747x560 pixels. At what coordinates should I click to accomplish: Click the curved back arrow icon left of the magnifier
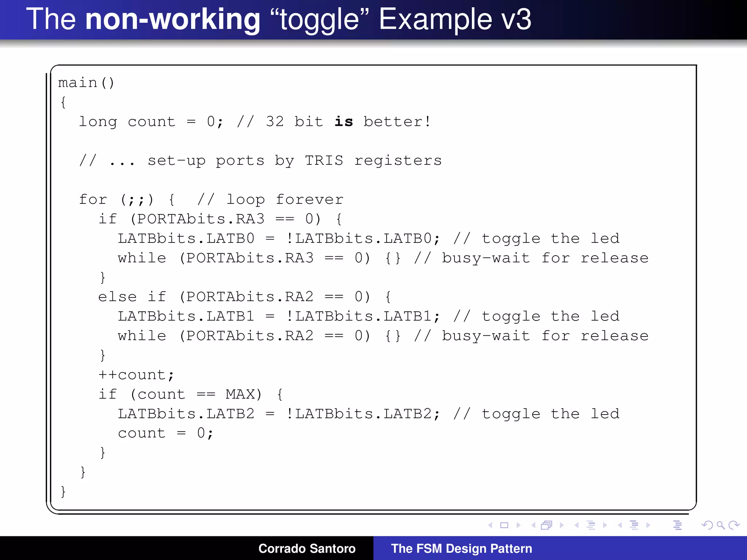707,525
